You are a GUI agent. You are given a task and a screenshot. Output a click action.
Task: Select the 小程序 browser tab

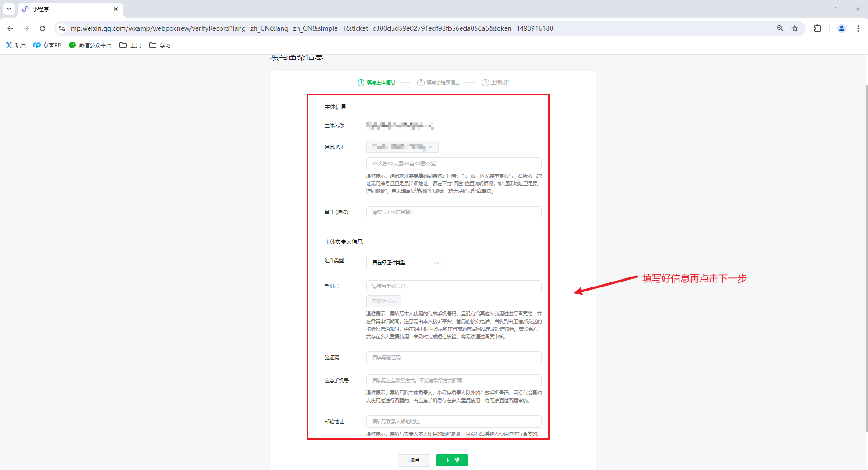tap(71, 9)
